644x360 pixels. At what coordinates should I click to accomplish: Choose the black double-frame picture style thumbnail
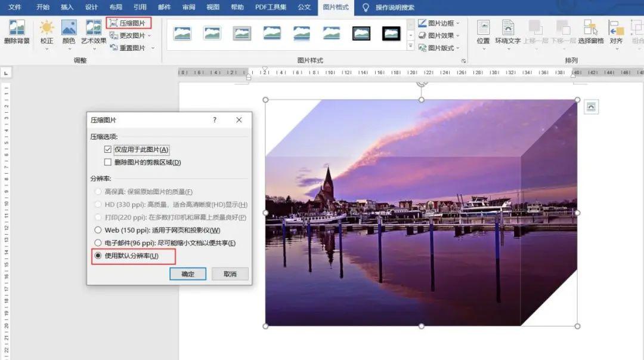tap(361, 33)
